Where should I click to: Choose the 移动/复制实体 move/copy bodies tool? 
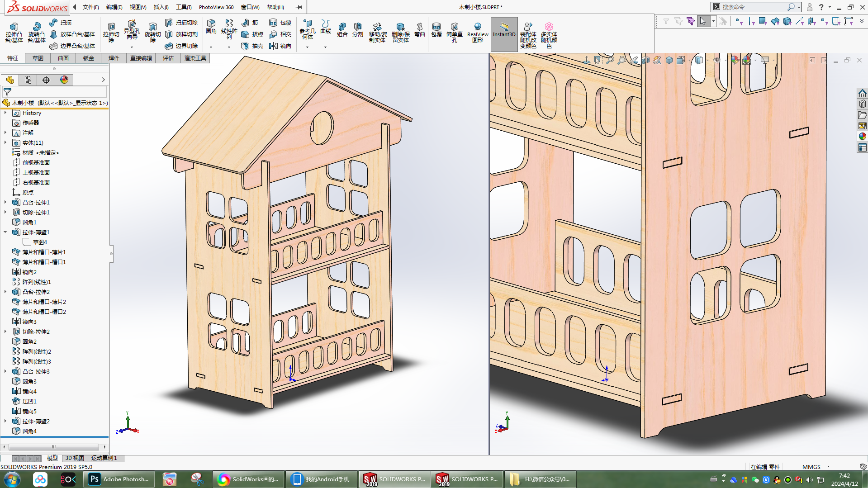click(377, 33)
